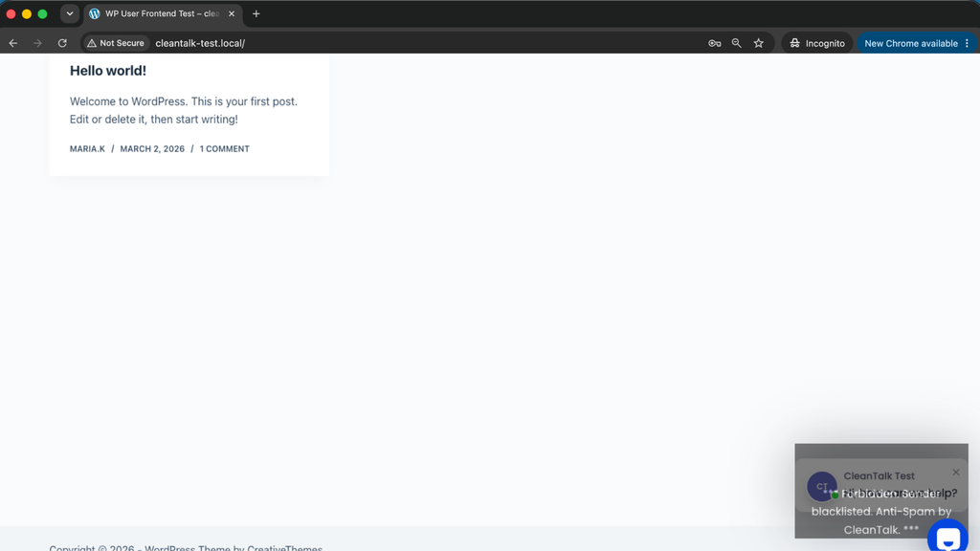This screenshot has width=980, height=551.
Task: Open the Hello world! post title
Action: 108,71
